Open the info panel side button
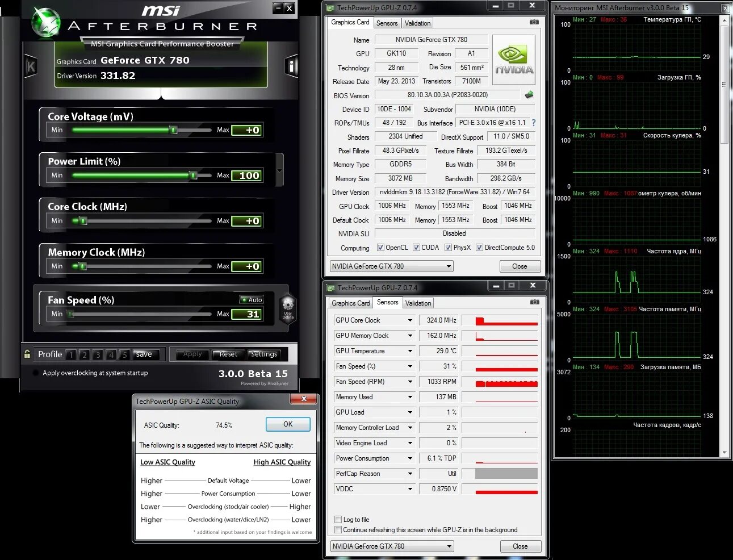 coord(291,66)
